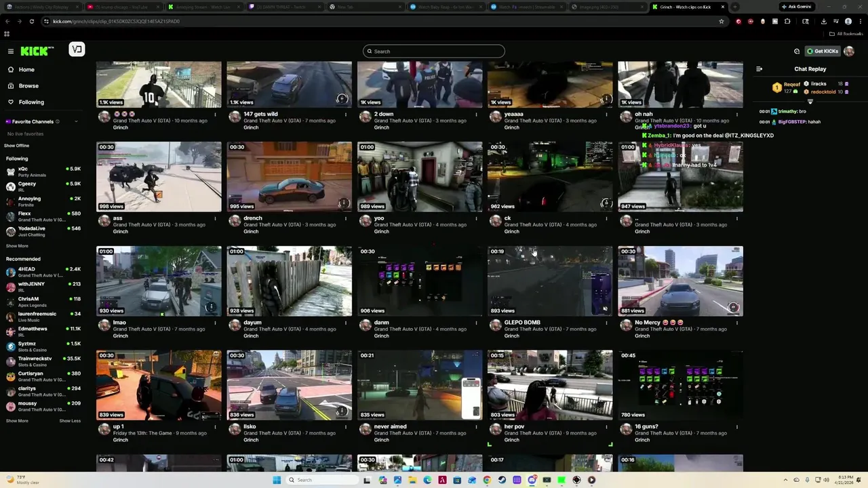Play the 'No Mercy' clip thumbnail
Screen dimensions: 868x488
coord(680,281)
